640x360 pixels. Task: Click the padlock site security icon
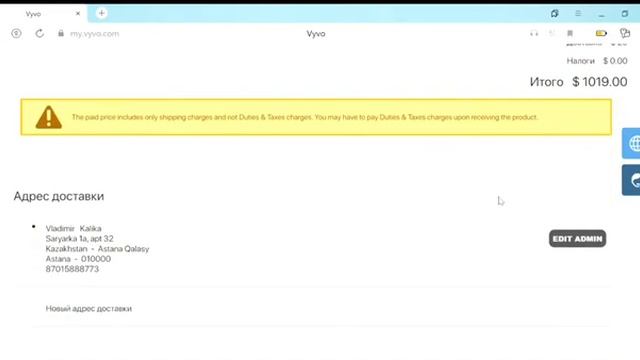(x=61, y=33)
